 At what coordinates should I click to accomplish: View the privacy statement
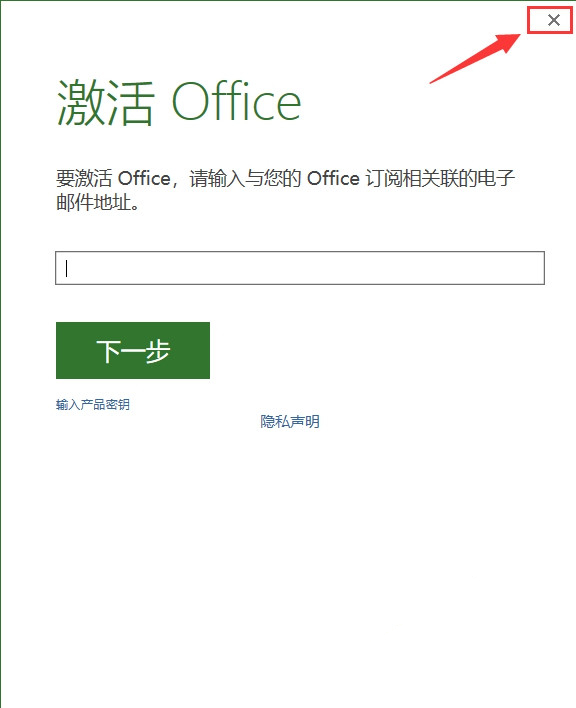coord(290,421)
